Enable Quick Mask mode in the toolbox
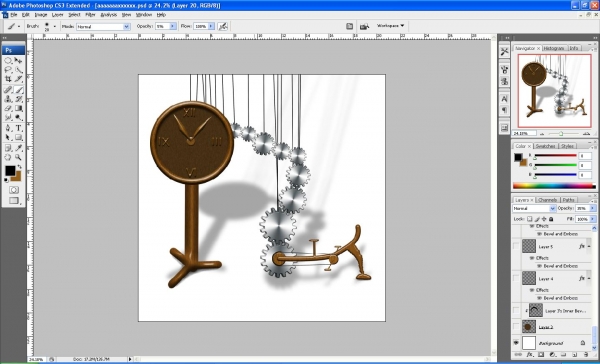This screenshot has height=364, width=600. (14, 190)
